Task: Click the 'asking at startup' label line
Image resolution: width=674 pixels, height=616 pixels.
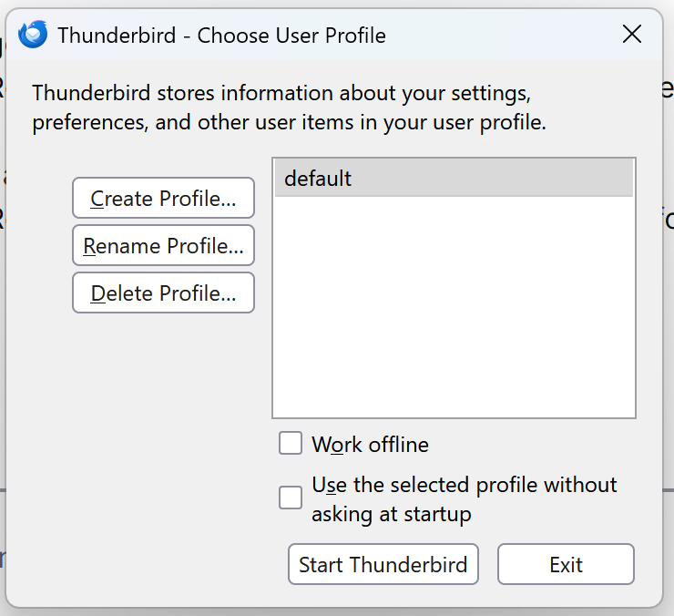Action: [x=392, y=514]
